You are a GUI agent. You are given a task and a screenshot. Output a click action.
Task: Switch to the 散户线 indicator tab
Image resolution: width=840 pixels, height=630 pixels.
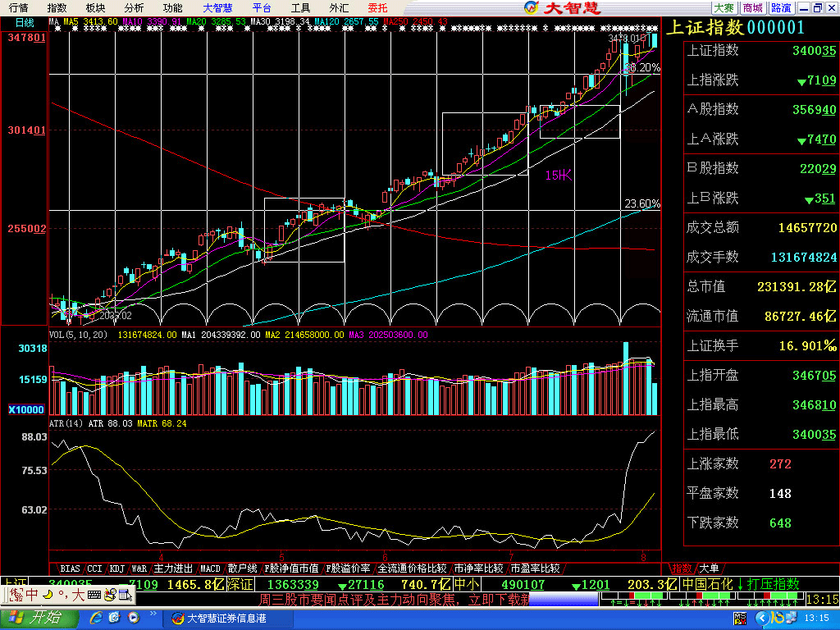point(242,568)
